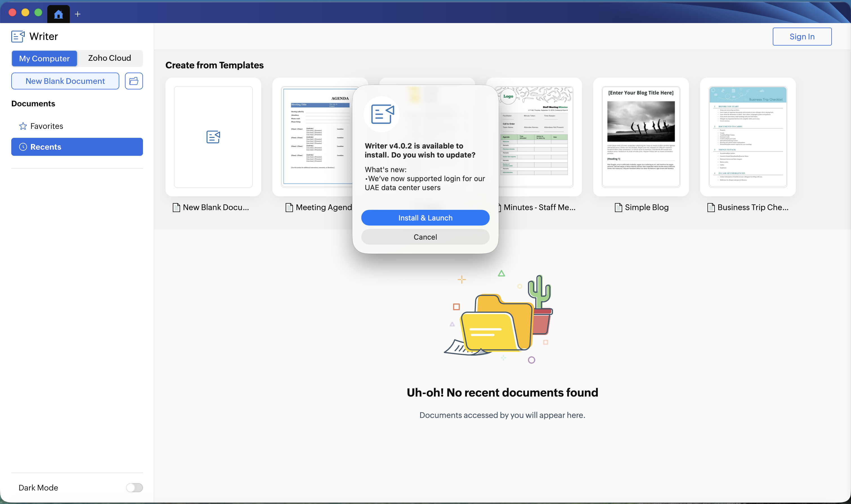This screenshot has height=504, width=851.
Task: Select Recents in the sidebar
Action: coord(77,147)
